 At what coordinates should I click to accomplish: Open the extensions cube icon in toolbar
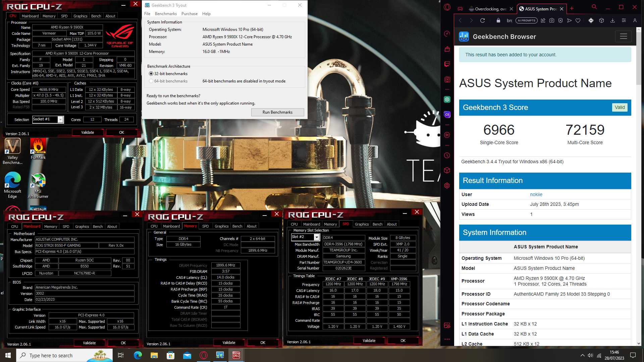pyautogui.click(x=601, y=20)
